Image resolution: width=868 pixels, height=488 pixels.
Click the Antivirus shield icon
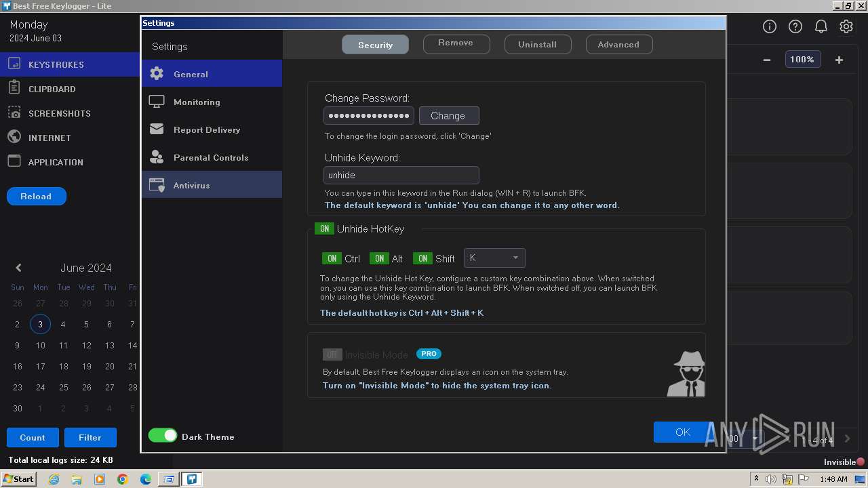click(157, 185)
